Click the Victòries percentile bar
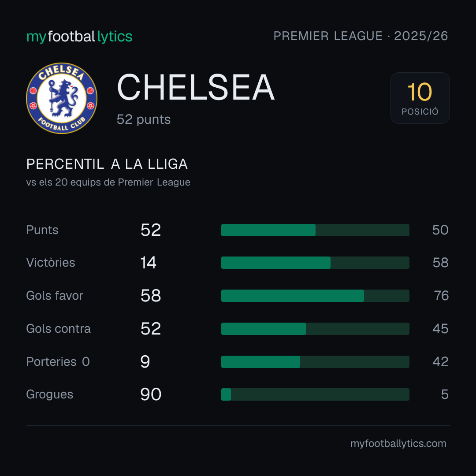This screenshot has width=476, height=476. pyautogui.click(x=315, y=263)
